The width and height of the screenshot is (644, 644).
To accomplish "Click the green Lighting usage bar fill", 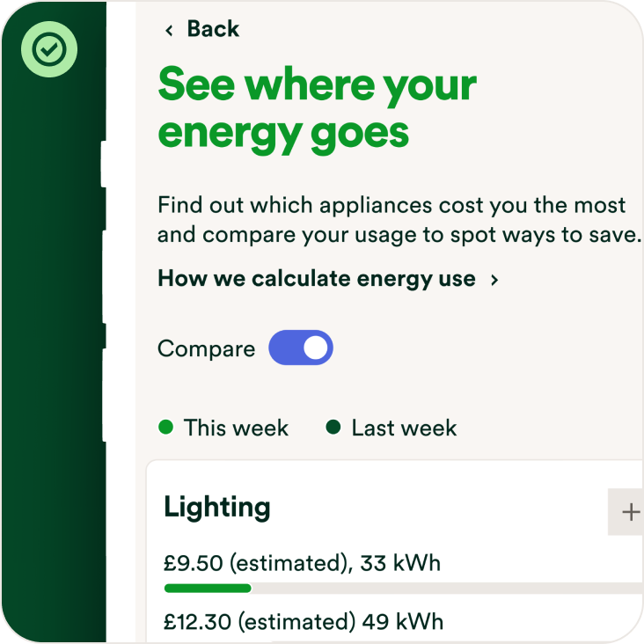I will (208, 588).
